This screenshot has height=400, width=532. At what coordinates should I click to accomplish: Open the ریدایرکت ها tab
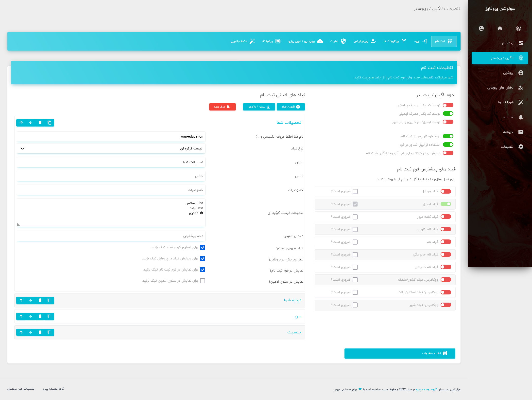tap(395, 41)
